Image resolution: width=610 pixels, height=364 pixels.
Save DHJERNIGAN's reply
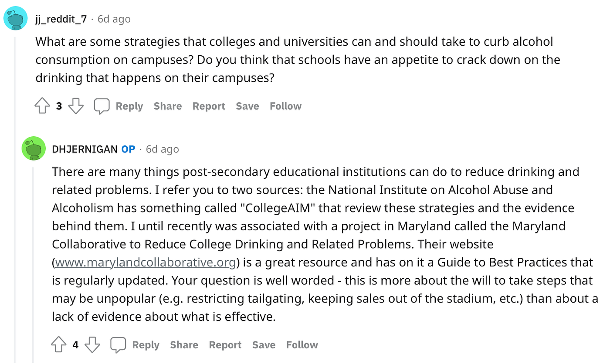(264, 345)
